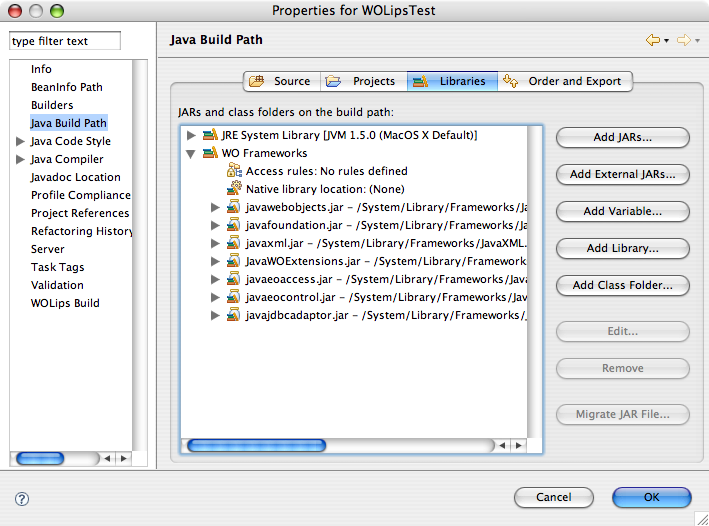This screenshot has width=709, height=526.
Task: Go forward with the yellow right arrow
Action: [x=683, y=40]
